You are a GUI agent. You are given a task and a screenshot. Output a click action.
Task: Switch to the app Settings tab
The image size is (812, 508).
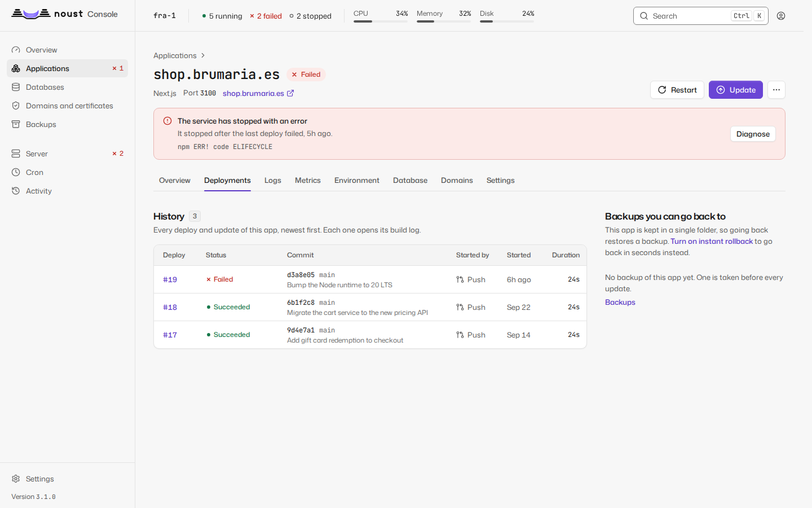coord(501,181)
